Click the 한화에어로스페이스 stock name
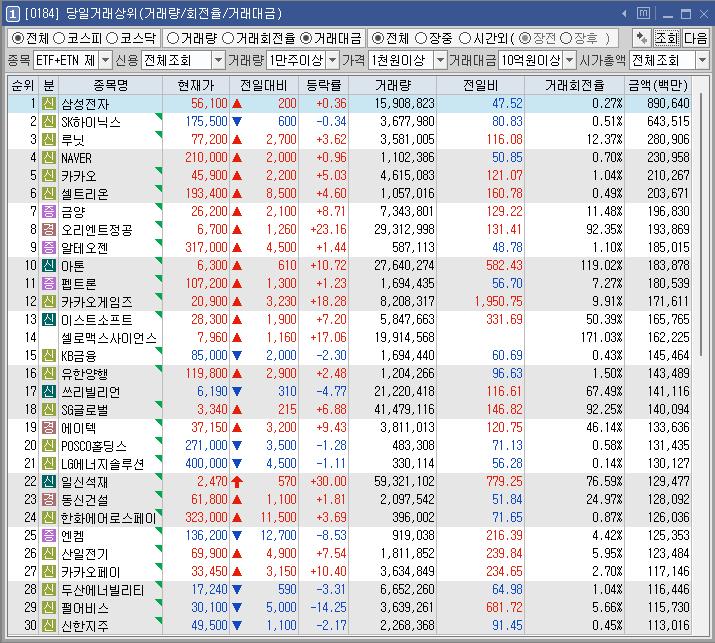 pos(109,518)
